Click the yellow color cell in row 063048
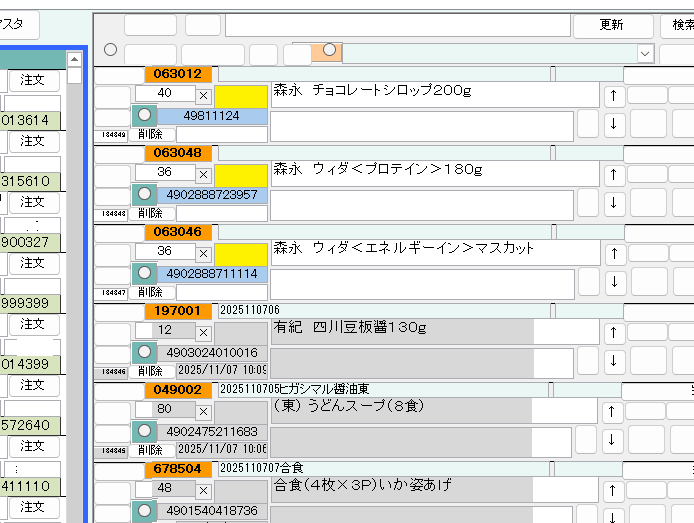Viewport: 694px width, 523px height. point(241,176)
